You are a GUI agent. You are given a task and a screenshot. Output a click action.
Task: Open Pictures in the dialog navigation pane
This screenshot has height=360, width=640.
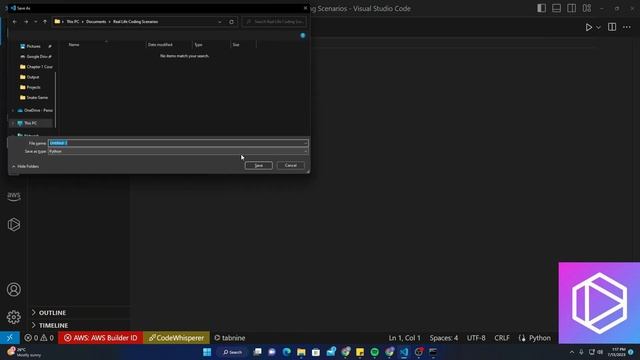point(33,47)
